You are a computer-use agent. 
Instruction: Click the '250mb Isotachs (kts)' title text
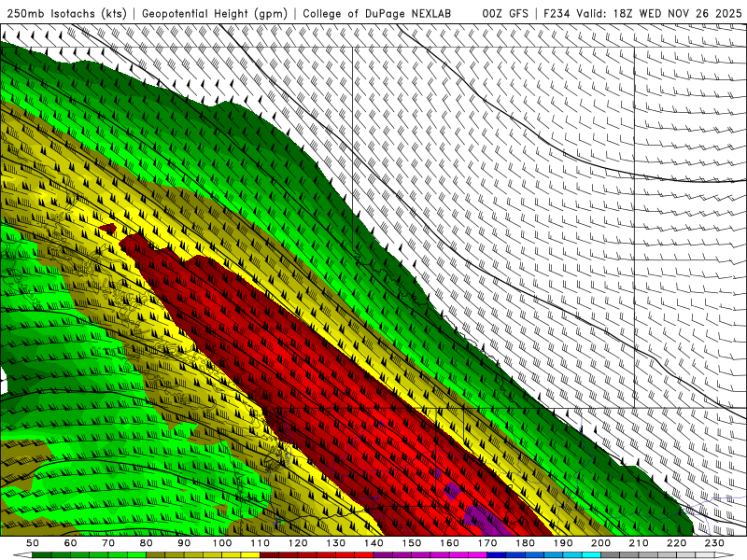[66, 14]
